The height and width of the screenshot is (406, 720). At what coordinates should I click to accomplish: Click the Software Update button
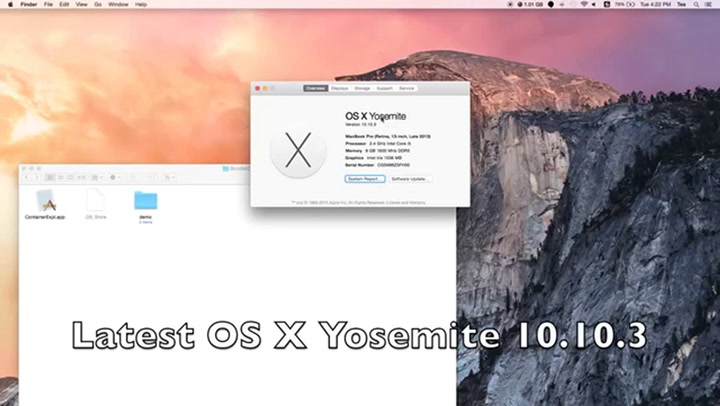tap(411, 179)
